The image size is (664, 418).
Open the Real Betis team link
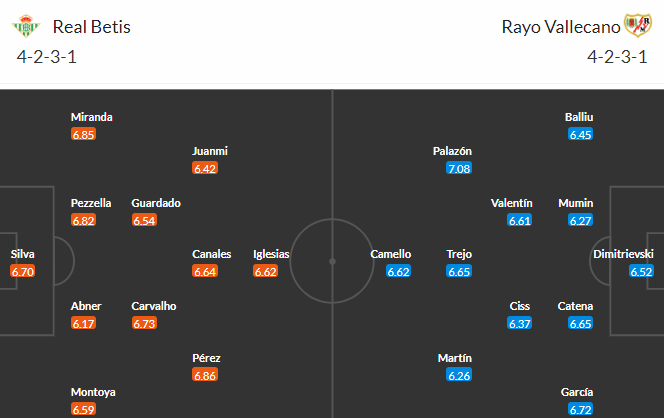[92, 27]
